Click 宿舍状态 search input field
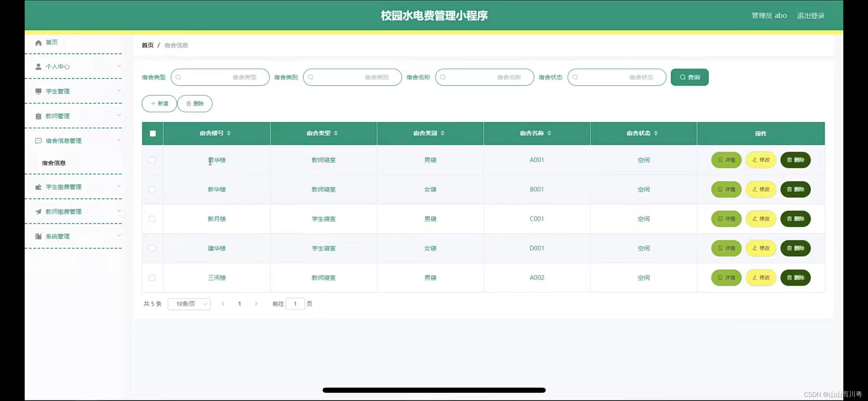The width and height of the screenshot is (868, 401). 617,77
